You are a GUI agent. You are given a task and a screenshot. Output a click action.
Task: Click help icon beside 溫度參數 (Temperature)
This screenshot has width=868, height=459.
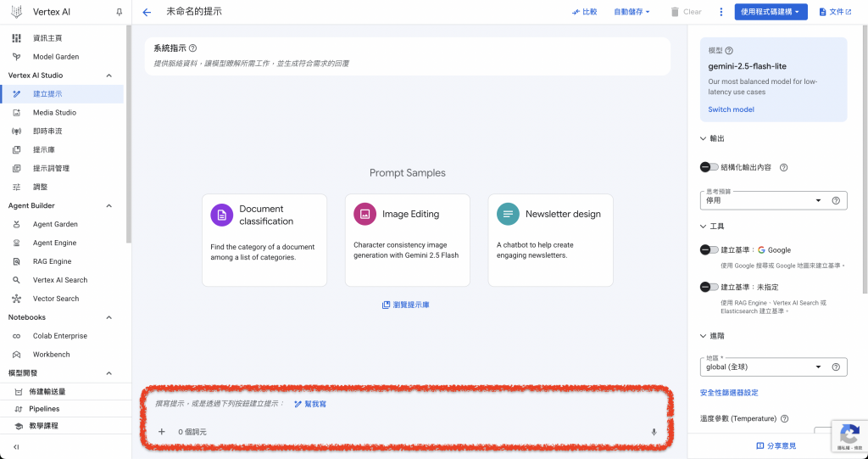(x=784, y=418)
